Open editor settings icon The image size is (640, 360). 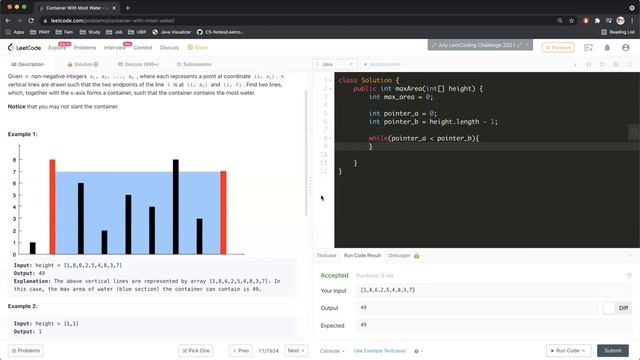click(616, 64)
